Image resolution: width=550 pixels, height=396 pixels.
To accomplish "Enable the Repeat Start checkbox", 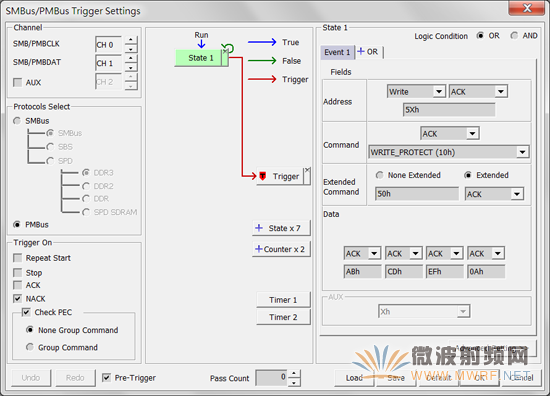I will [17, 258].
